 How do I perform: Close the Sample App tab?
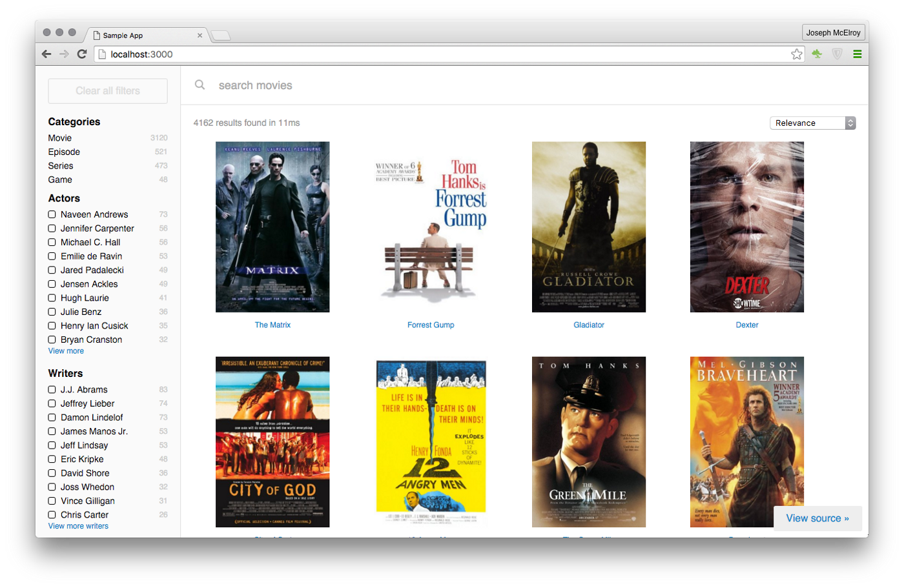[x=200, y=35]
